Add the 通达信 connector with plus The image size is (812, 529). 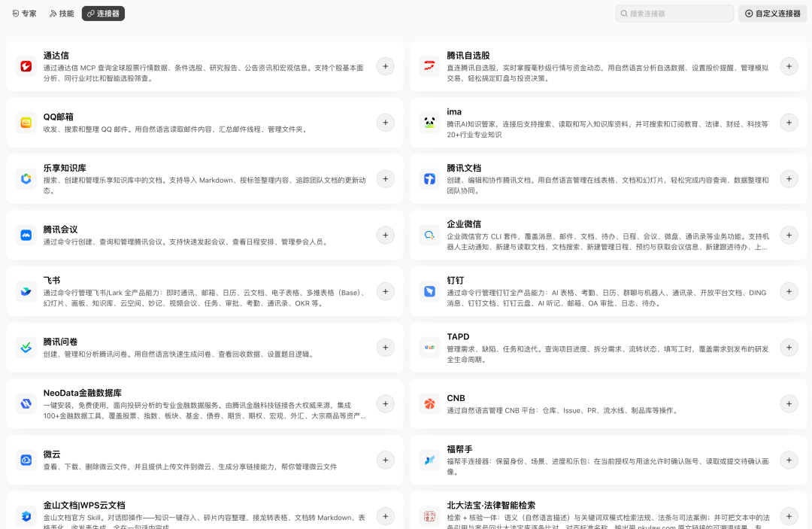[x=385, y=66]
